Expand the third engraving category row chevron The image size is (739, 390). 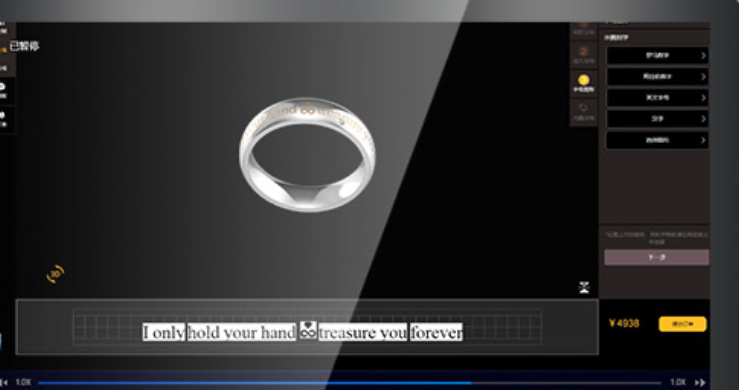[x=703, y=98]
